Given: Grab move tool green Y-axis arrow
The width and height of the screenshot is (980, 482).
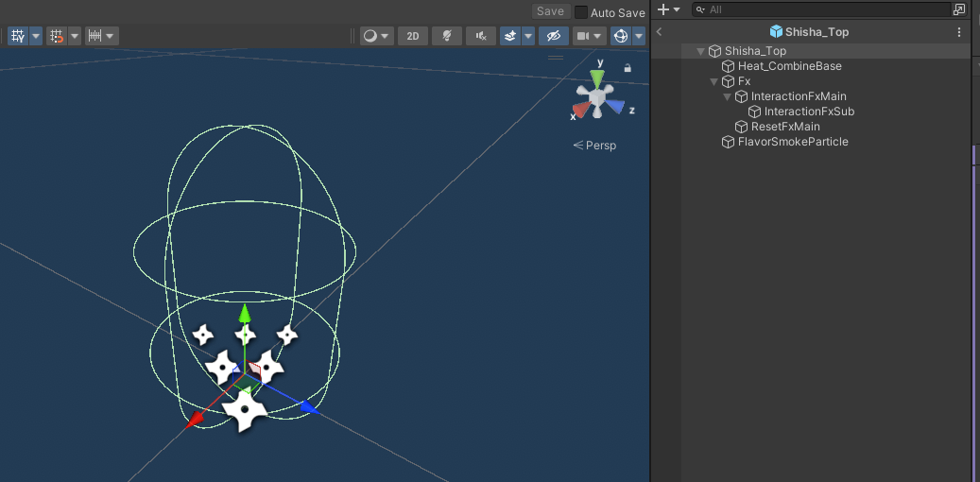Looking at the screenshot, I should tap(245, 313).
